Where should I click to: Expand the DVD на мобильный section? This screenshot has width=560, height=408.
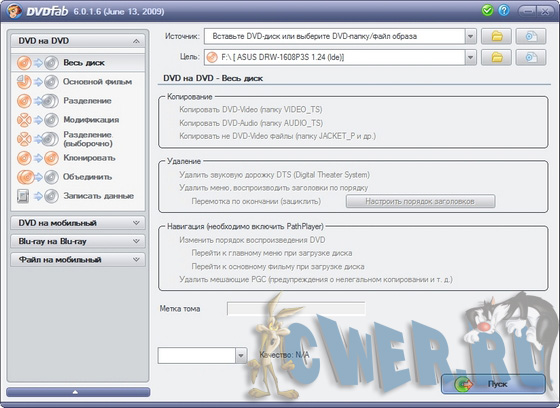78,223
